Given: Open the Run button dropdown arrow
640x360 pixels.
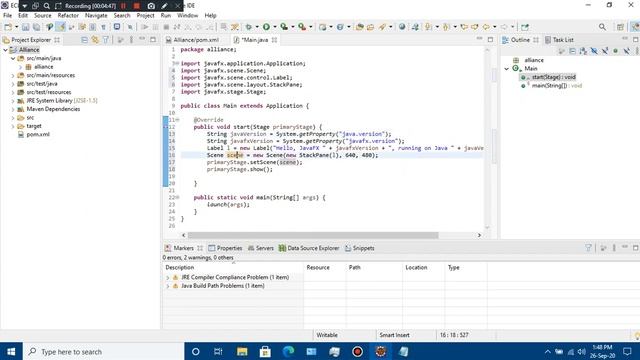Looking at the screenshot, I should (275, 27).
